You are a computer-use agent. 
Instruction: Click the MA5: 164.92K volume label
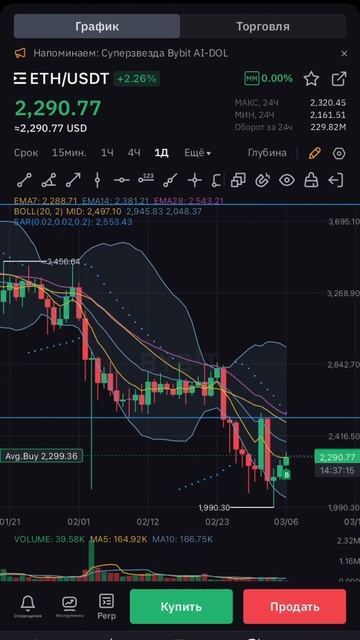coord(119,540)
